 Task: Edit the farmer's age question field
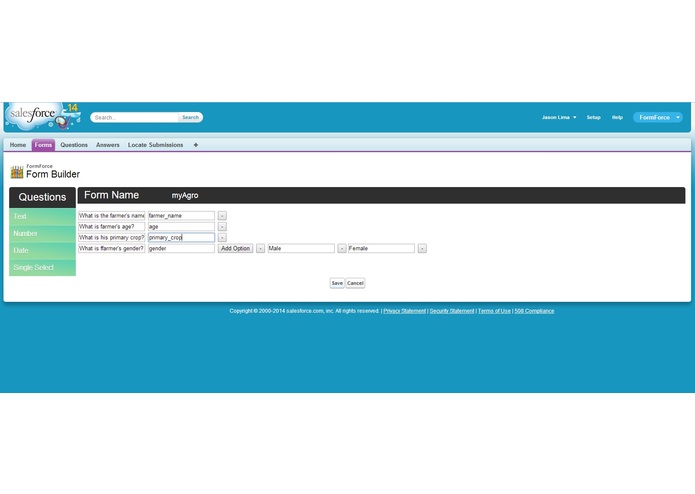coord(112,226)
